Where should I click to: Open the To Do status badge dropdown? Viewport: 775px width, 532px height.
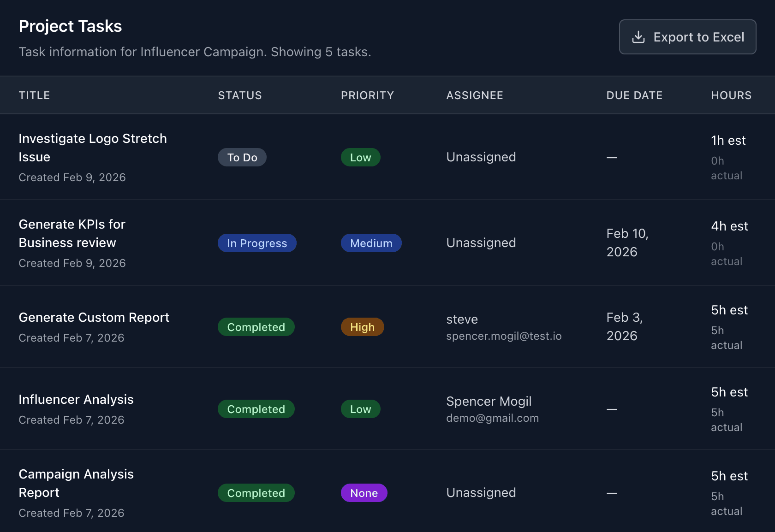(x=242, y=157)
